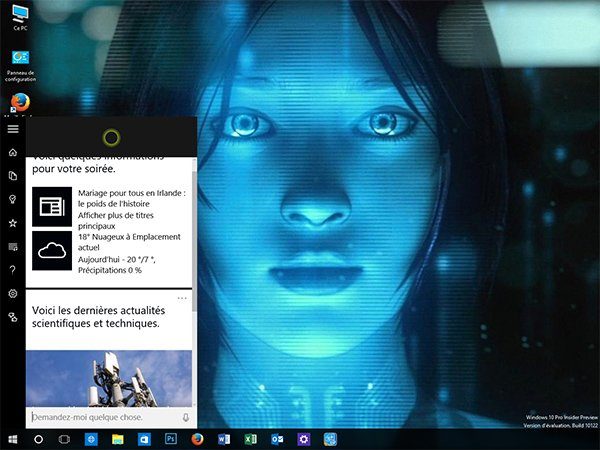600x450 pixels.
Task: Go to Cortana Home
Action: 13,153
